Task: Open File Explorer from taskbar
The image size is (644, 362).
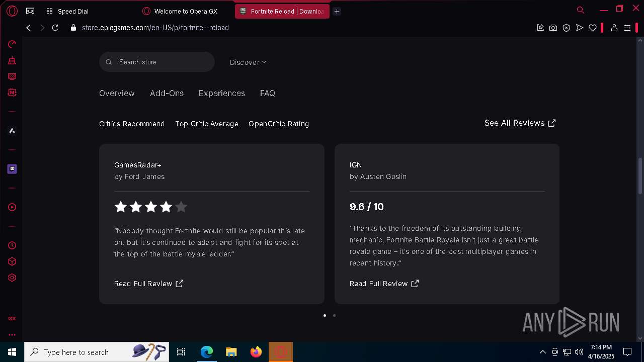Action: coord(231,352)
